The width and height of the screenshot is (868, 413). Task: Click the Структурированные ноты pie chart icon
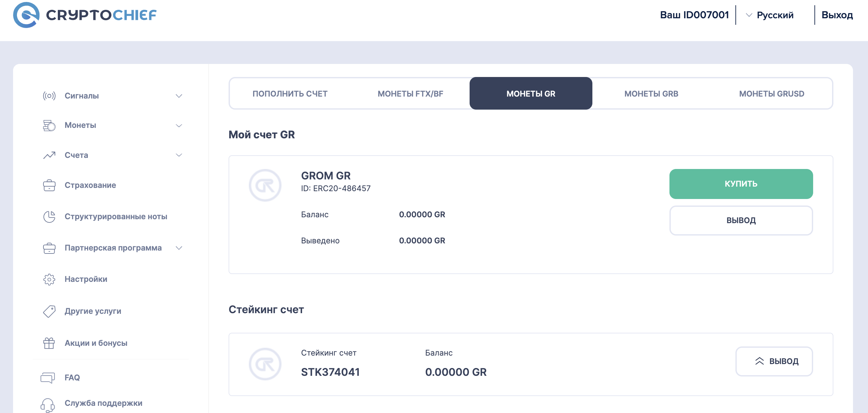[49, 216]
